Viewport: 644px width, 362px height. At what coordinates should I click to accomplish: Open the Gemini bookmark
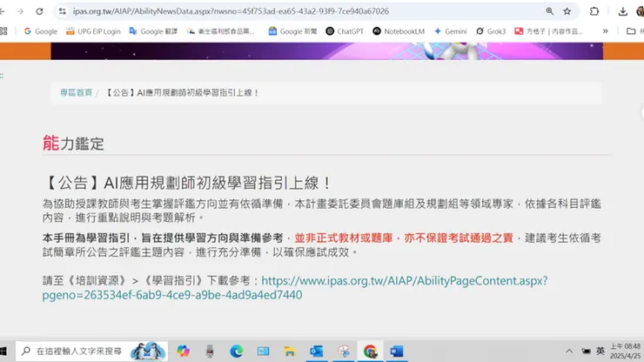(450, 31)
